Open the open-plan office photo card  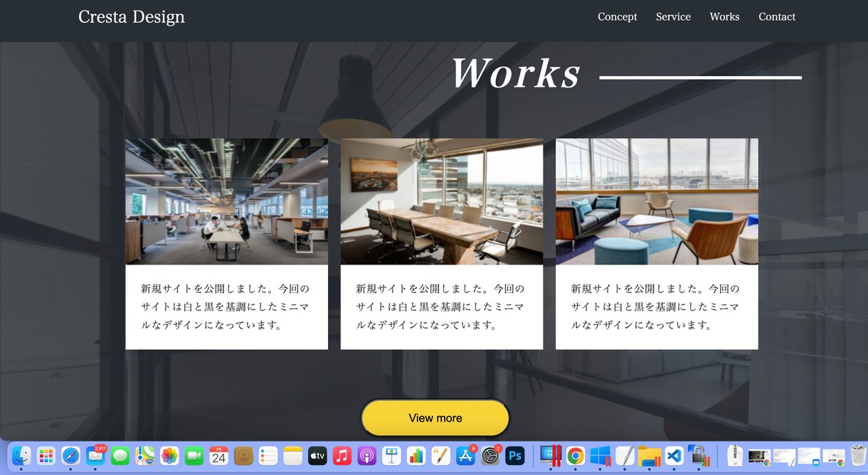coord(227,201)
